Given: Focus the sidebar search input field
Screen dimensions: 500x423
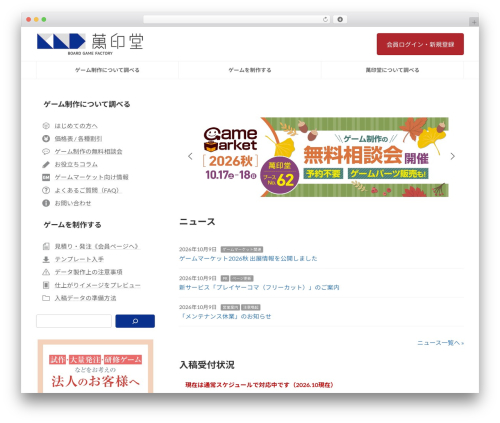Looking at the screenshot, I should tap(74, 321).
